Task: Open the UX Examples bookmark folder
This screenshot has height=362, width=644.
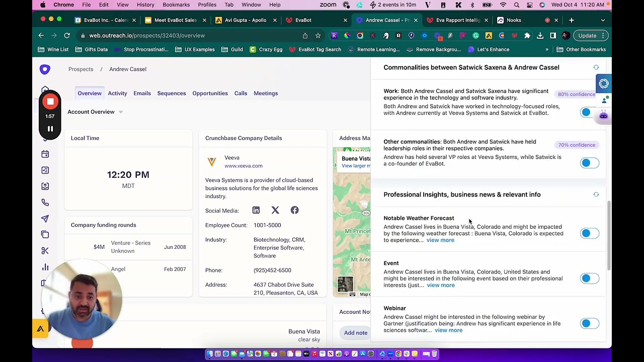Action: tap(195, 50)
